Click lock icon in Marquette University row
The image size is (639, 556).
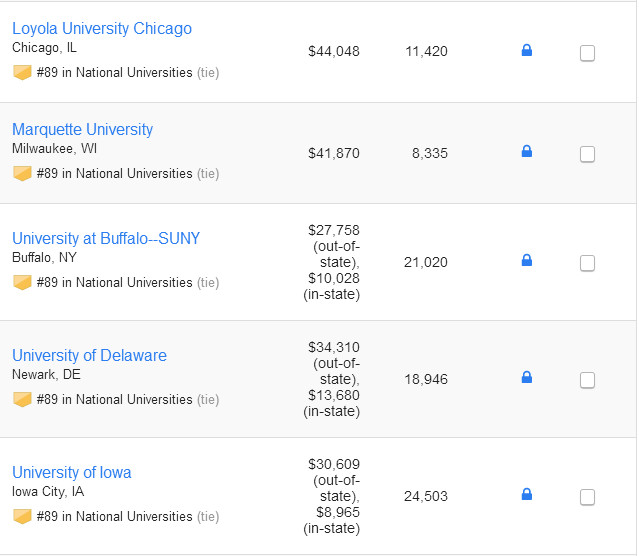[527, 152]
